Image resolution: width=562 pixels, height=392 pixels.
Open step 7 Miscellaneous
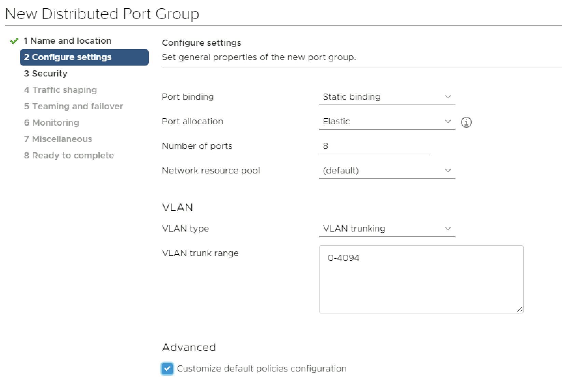(58, 139)
